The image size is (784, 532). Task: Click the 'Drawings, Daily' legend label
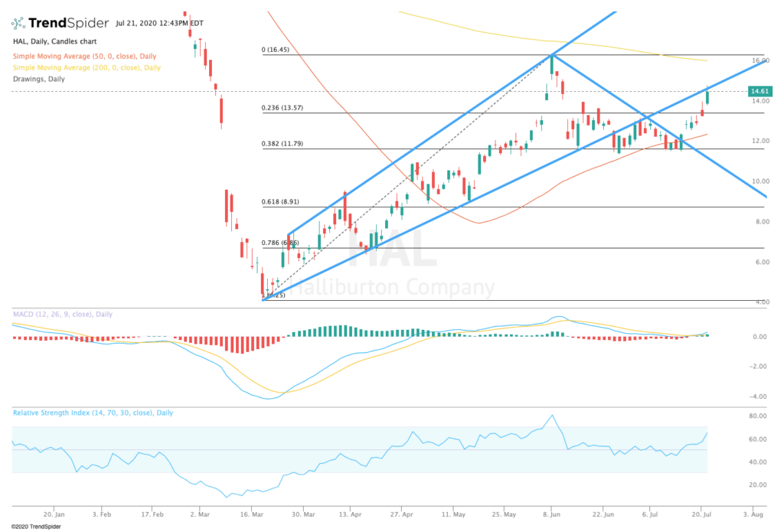(x=38, y=79)
